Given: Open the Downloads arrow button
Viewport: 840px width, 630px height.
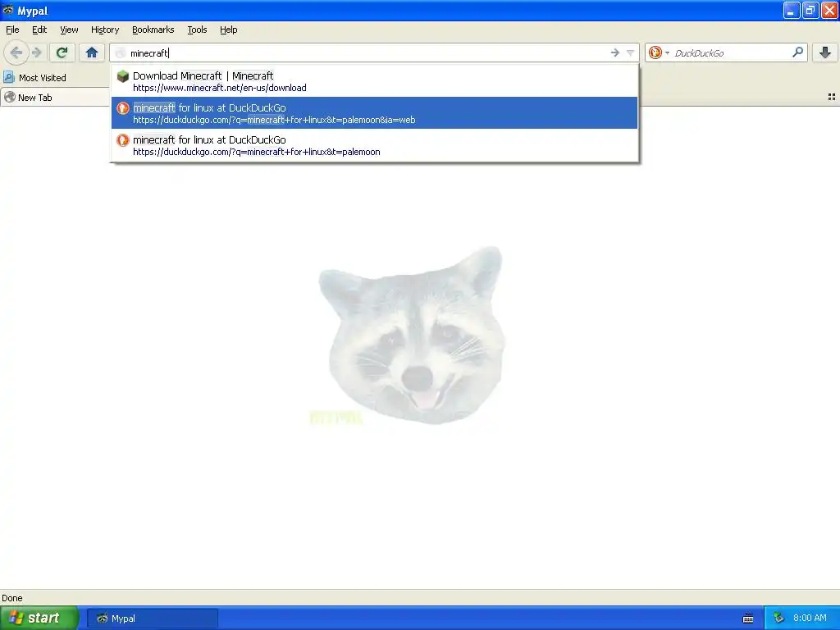Looking at the screenshot, I should (825, 52).
